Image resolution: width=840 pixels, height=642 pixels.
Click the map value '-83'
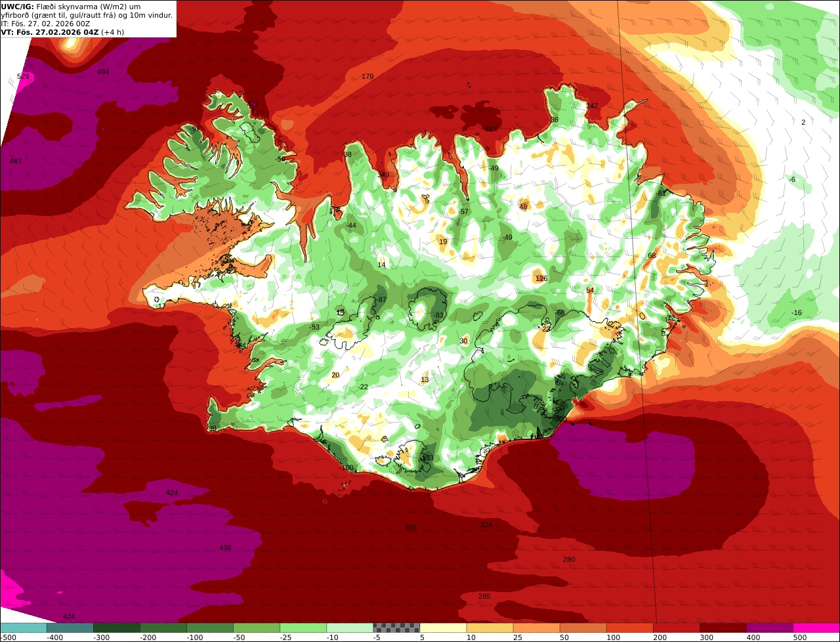click(x=438, y=316)
